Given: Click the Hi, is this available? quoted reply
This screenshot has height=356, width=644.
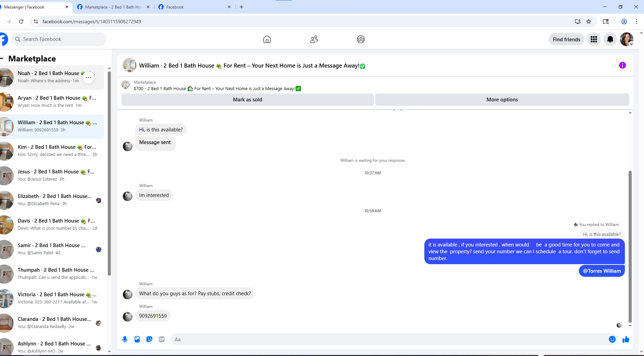Looking at the screenshot, I should [x=602, y=234].
